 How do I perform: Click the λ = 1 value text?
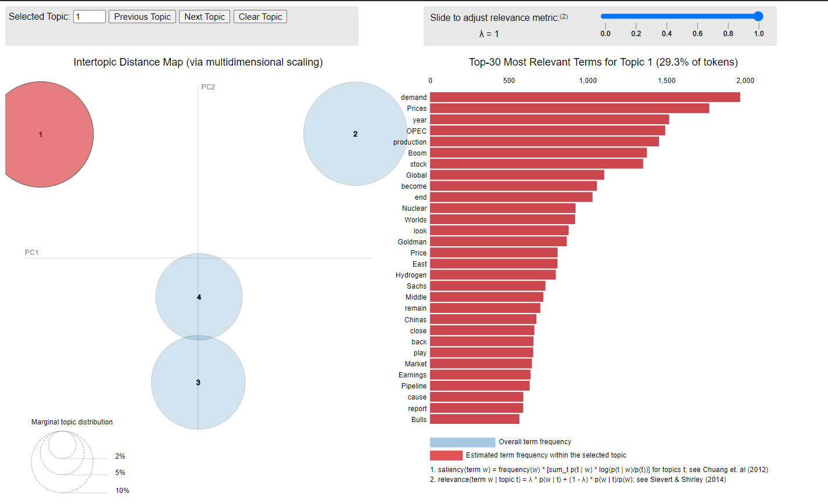(x=489, y=34)
